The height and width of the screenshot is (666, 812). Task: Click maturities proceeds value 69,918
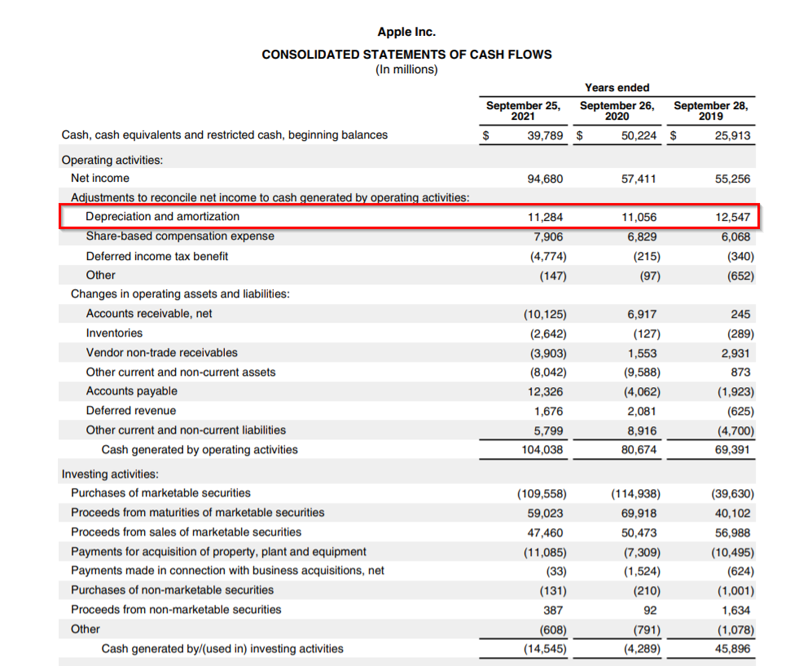(x=639, y=513)
